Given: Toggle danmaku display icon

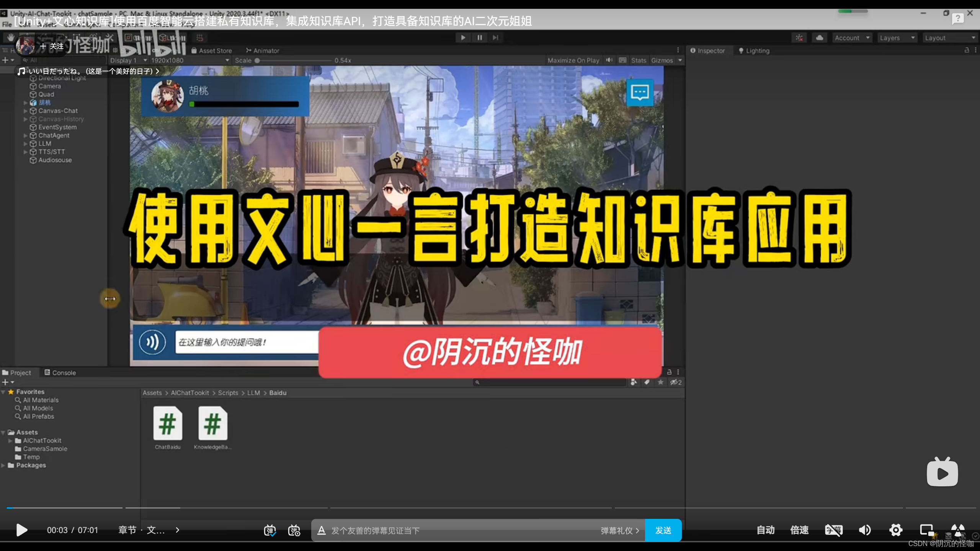Looking at the screenshot, I should point(270,530).
